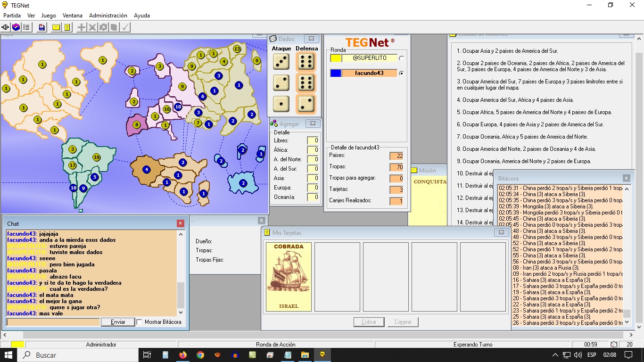Click the yellow color swatch beside @SUPERLITO

336,58
